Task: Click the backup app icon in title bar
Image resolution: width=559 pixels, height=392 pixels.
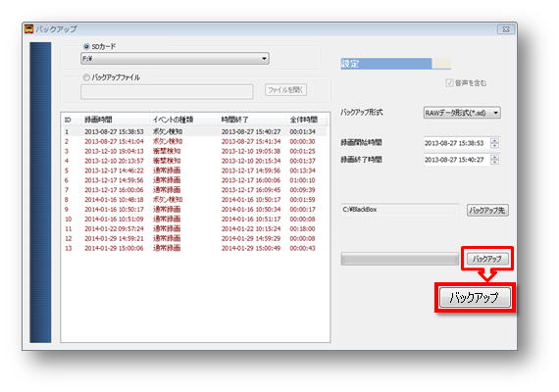Action: [28, 28]
